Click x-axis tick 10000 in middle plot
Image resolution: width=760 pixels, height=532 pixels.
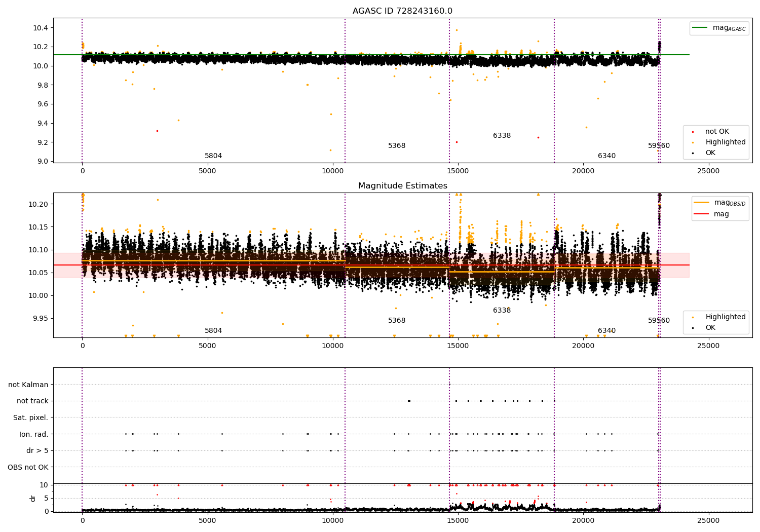coord(332,346)
